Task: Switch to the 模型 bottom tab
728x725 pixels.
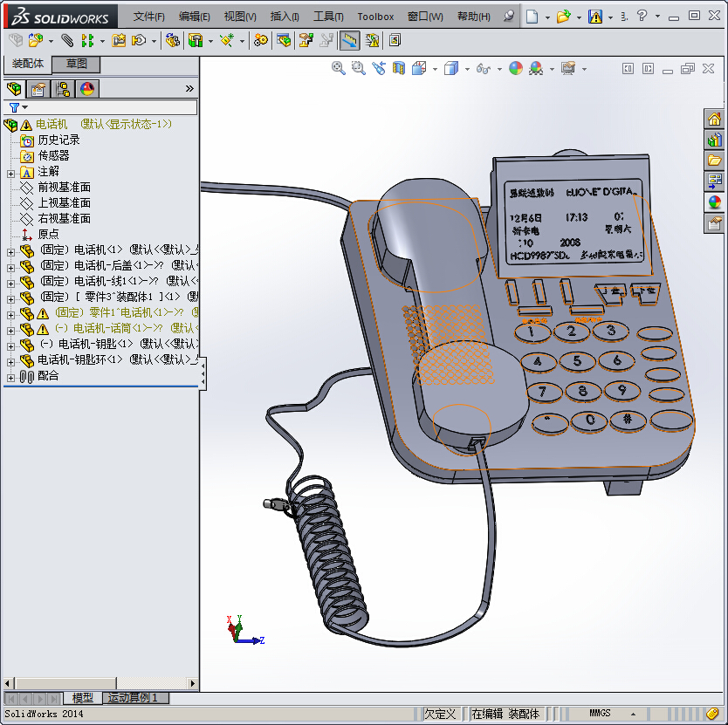Action: pos(83,698)
